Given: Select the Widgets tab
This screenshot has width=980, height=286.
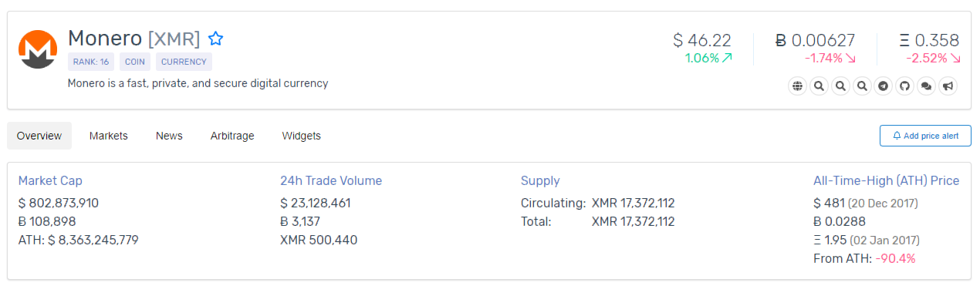Looking at the screenshot, I should (x=302, y=136).
